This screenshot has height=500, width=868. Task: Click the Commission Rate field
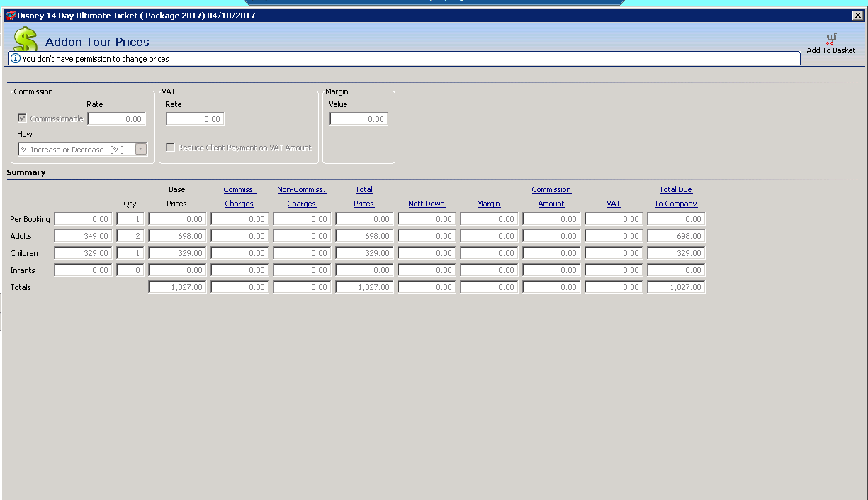point(116,119)
